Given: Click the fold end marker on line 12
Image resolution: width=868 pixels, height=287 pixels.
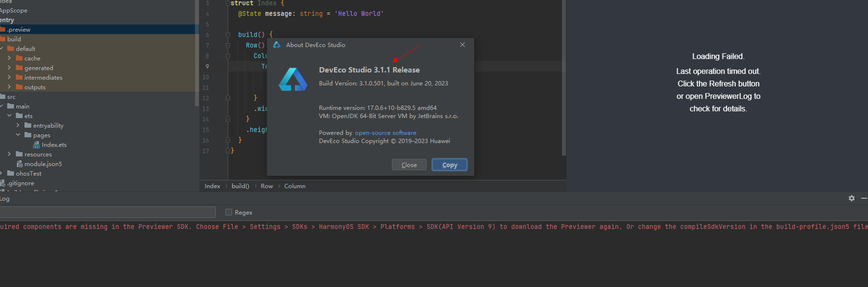Looking at the screenshot, I should (x=228, y=98).
